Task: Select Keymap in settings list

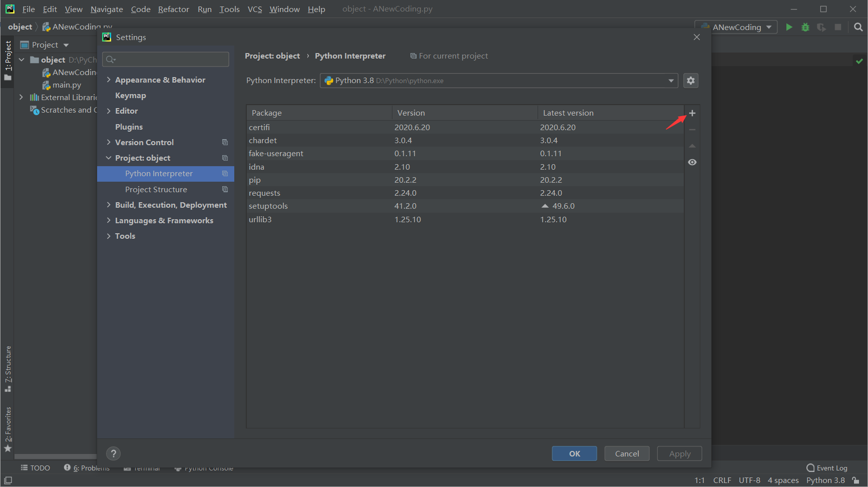Action: pyautogui.click(x=131, y=95)
